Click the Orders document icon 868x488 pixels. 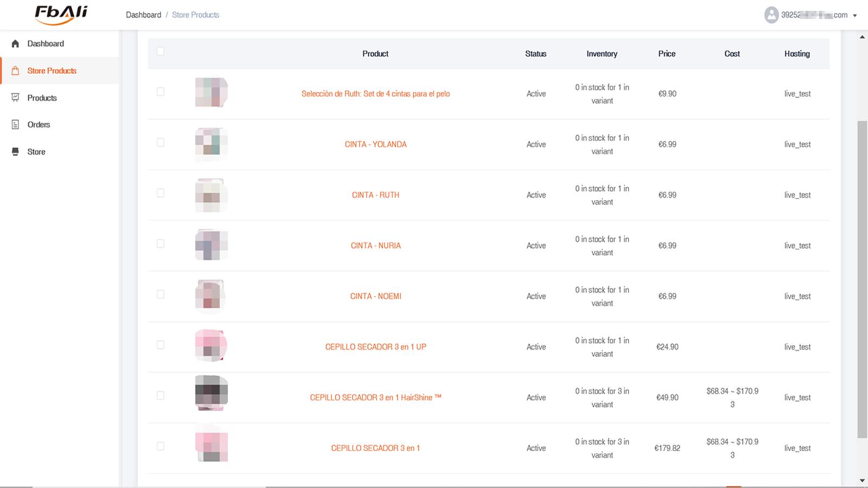click(x=15, y=125)
